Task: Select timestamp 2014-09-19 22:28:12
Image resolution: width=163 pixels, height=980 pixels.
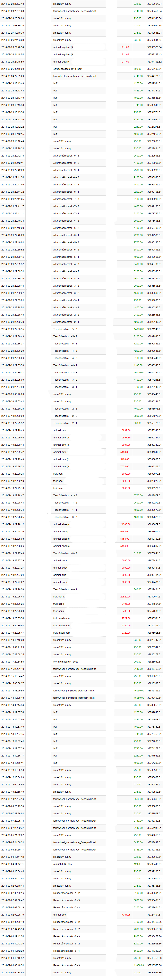Action: pyautogui.click(x=12, y=524)
